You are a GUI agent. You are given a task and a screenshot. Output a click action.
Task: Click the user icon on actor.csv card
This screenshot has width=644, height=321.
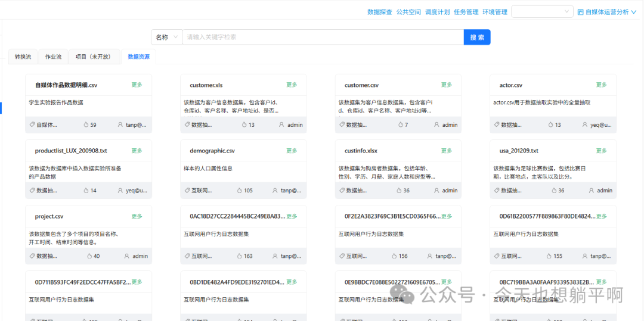585,124
